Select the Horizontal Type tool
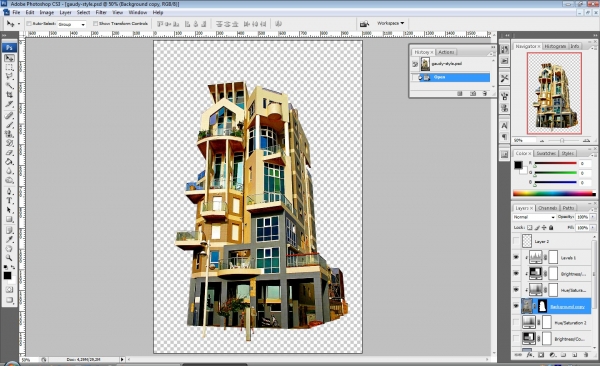 [x=9, y=201]
